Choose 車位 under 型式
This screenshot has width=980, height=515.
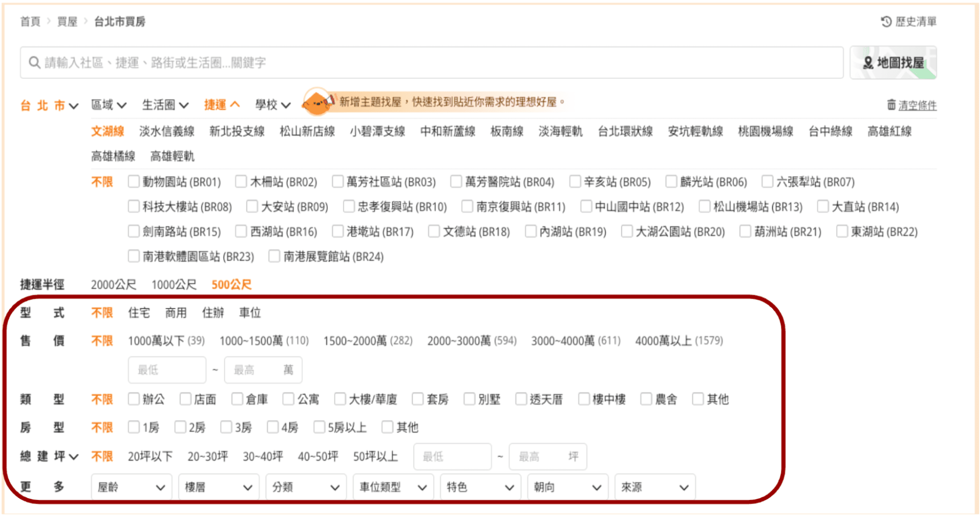(x=250, y=313)
